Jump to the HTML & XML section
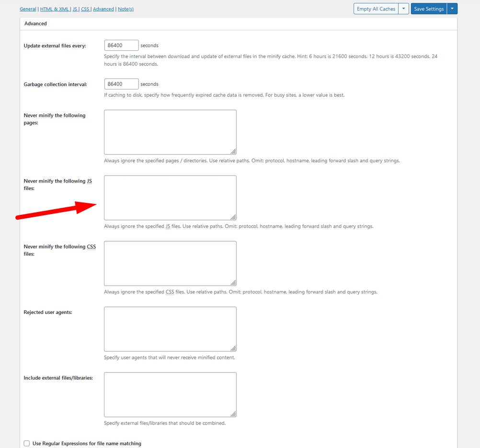The image size is (480, 448). [x=54, y=9]
